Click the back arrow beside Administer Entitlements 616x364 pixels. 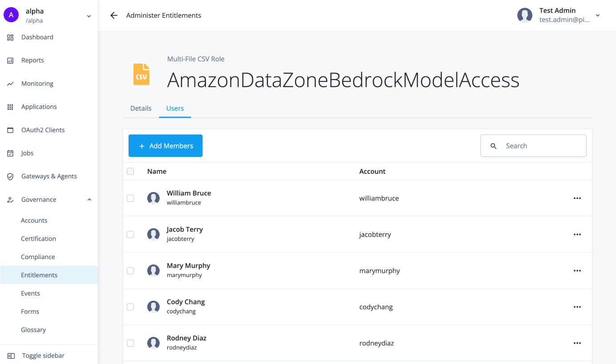[x=113, y=15]
